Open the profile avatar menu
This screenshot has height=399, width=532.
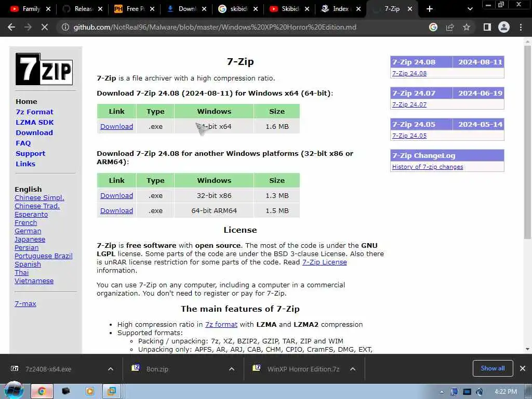[504, 27]
